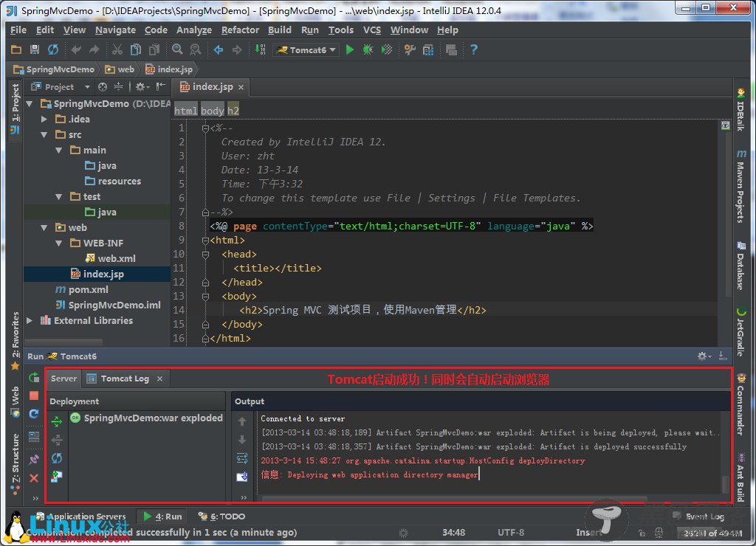756x546 pixels.
Task: Toggle the Ant Build side panel
Action: (740, 476)
